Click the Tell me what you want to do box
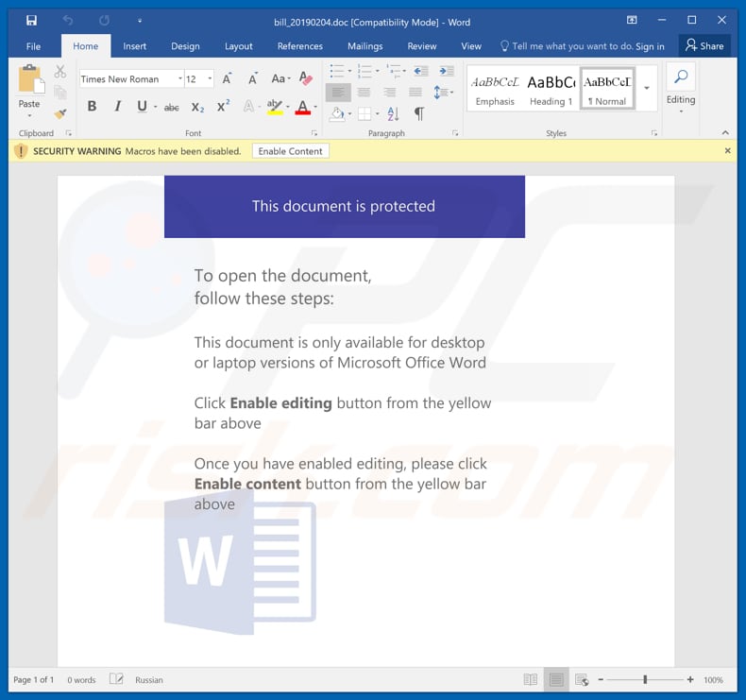 [x=567, y=45]
